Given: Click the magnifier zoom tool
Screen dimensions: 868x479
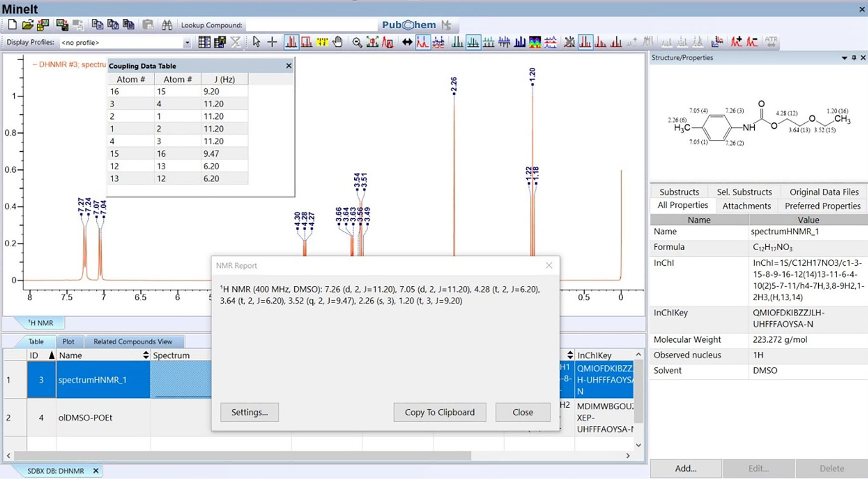Looking at the screenshot, I should [357, 42].
